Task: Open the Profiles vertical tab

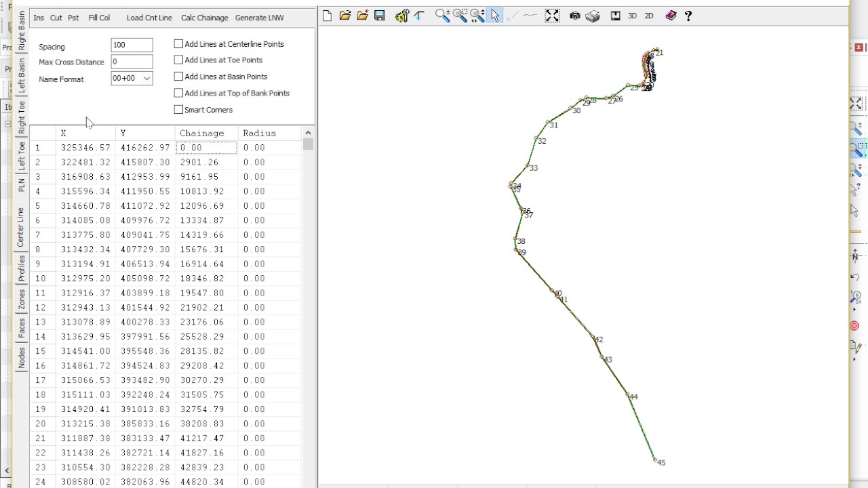Action: point(22,268)
